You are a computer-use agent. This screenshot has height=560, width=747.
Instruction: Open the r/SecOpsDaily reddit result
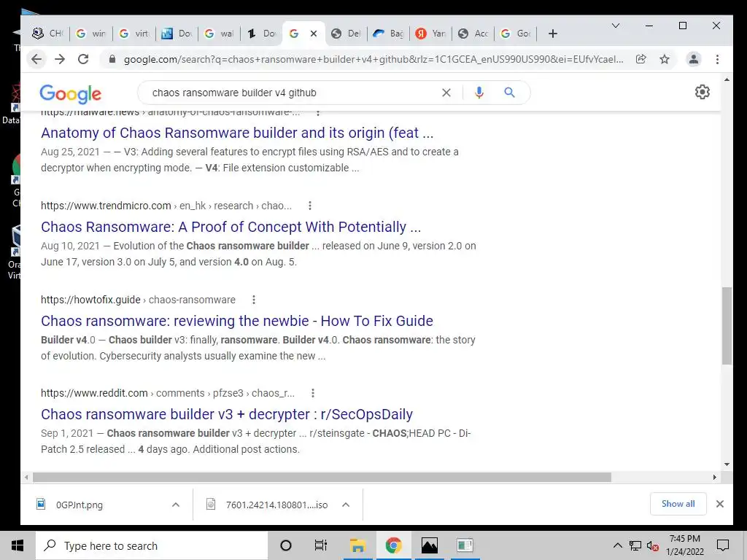pyautogui.click(x=227, y=414)
